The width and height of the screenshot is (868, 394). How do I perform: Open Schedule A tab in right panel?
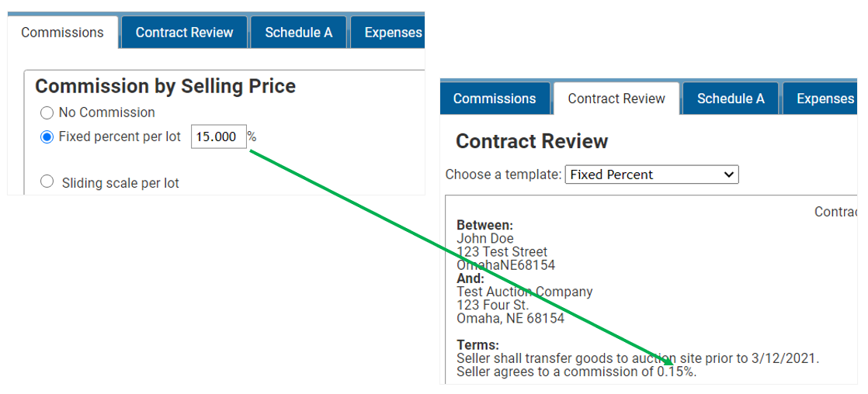point(730,98)
